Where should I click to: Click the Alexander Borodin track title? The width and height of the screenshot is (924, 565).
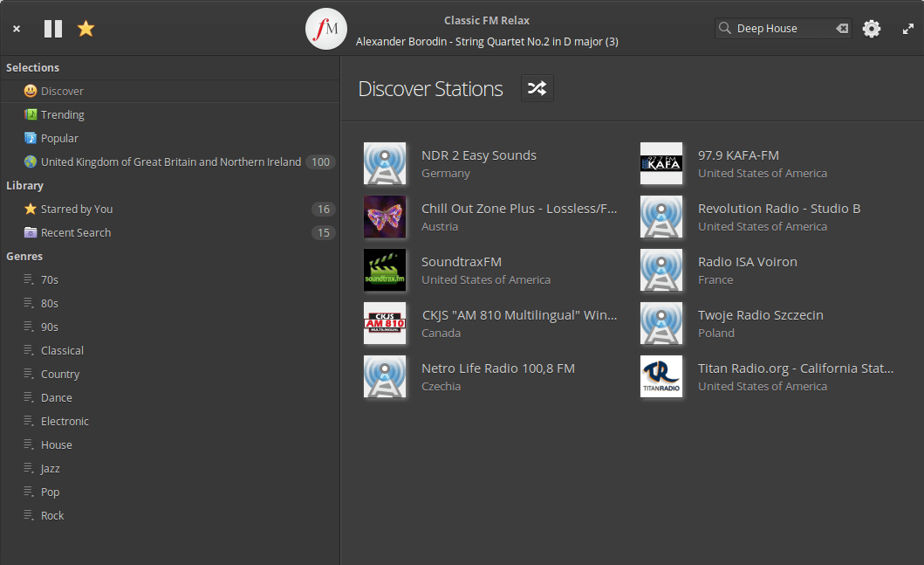tap(487, 41)
